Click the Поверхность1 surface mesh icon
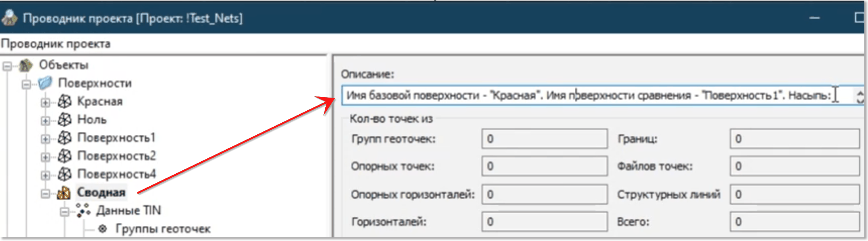Image resolution: width=868 pixels, height=241 pixels. [65, 138]
